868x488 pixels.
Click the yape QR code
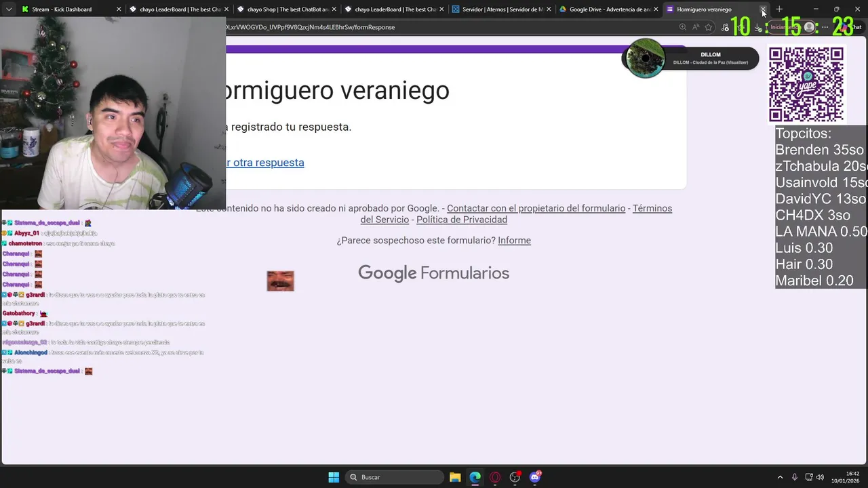pos(806,84)
